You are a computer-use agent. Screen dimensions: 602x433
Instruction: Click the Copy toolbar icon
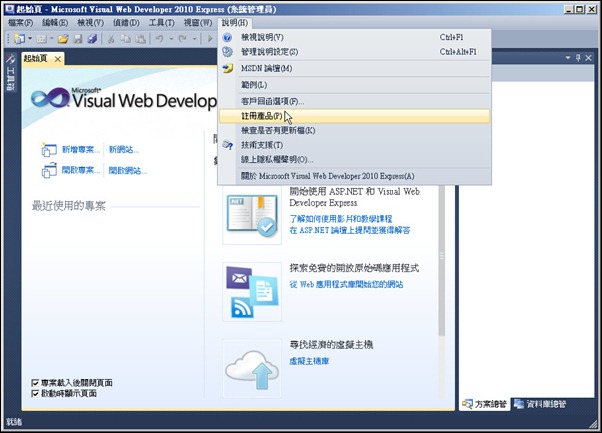(x=126, y=39)
